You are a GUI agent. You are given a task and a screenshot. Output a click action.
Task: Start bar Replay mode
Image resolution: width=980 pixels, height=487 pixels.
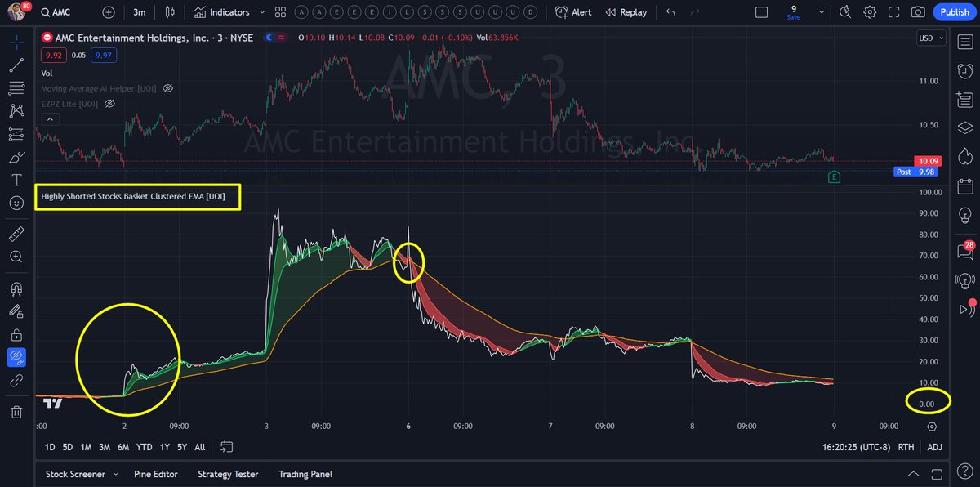[x=626, y=12]
